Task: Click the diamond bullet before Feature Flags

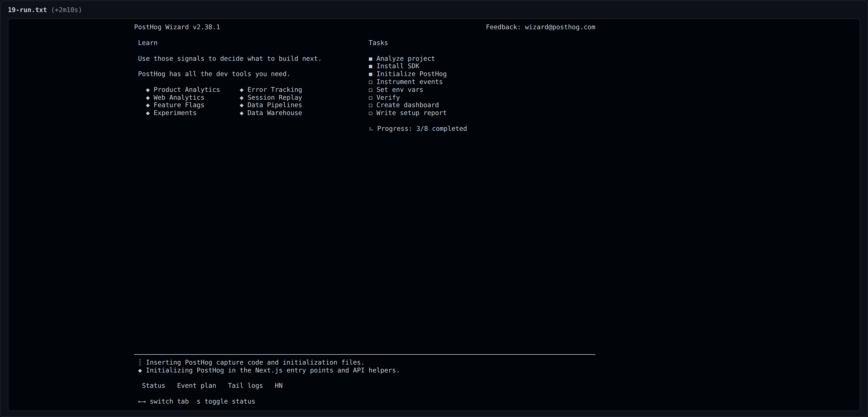Action: 148,105
